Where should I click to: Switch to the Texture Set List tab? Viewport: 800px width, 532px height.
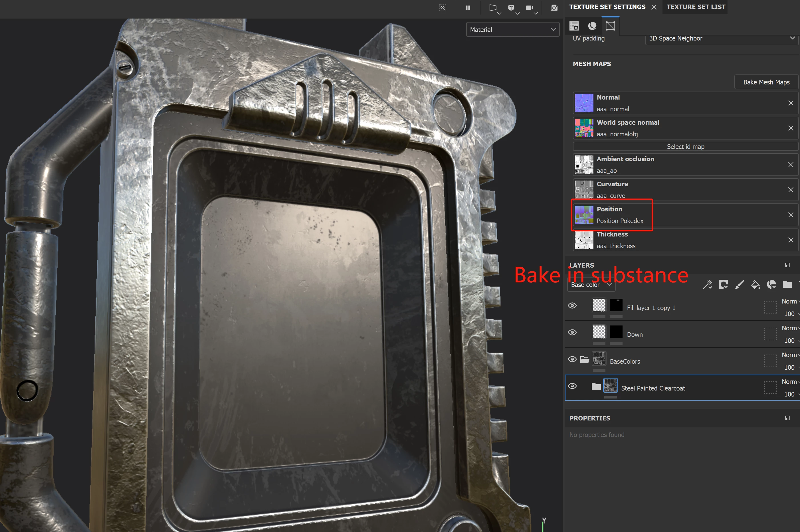696,7
